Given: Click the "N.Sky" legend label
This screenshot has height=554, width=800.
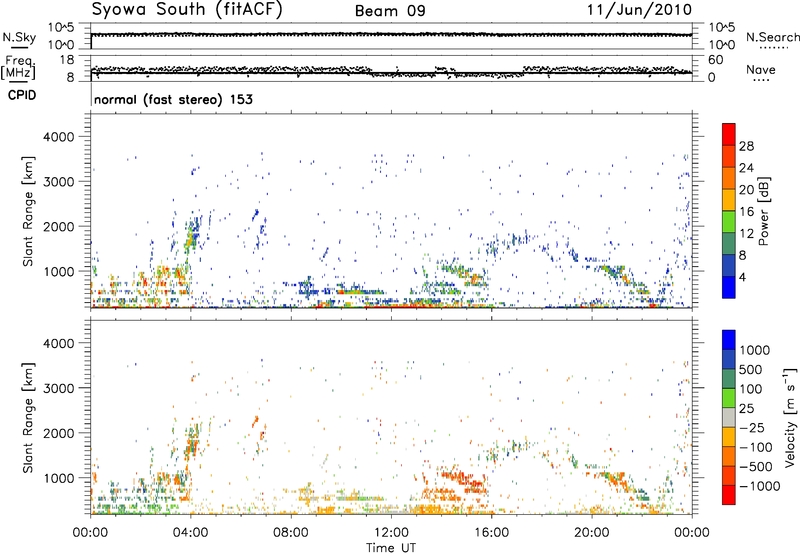Looking at the screenshot, I should pos(19,37).
